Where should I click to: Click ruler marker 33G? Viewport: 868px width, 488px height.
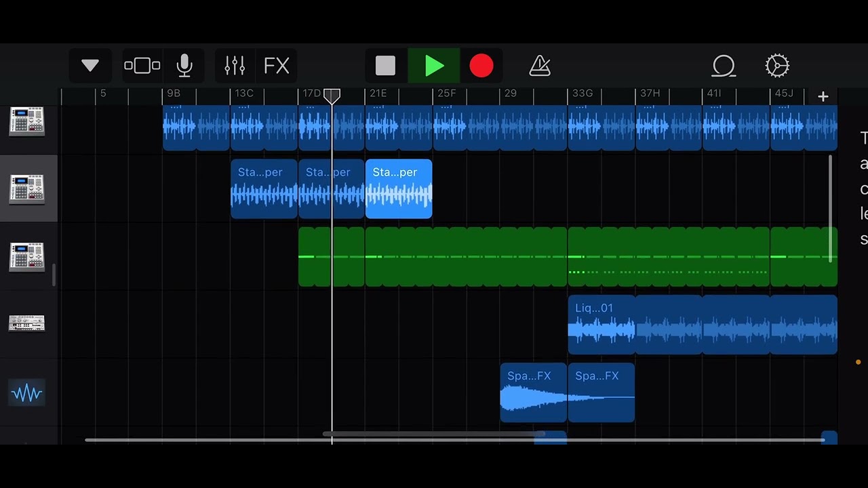click(x=582, y=94)
